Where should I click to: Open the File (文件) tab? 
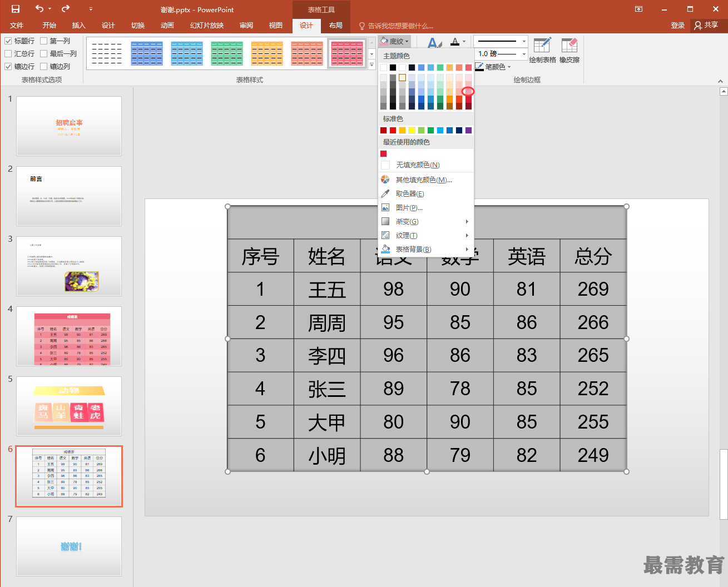pyautogui.click(x=17, y=26)
